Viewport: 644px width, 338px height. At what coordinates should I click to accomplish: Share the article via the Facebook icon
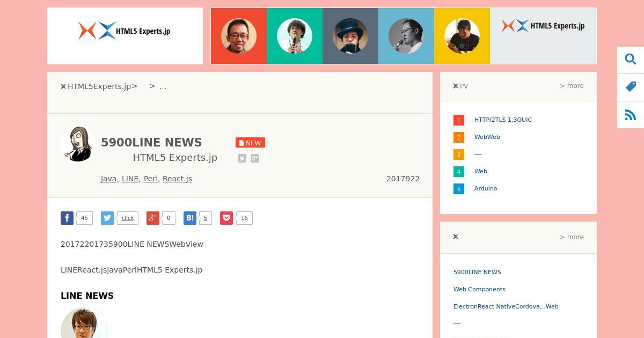coord(67,218)
